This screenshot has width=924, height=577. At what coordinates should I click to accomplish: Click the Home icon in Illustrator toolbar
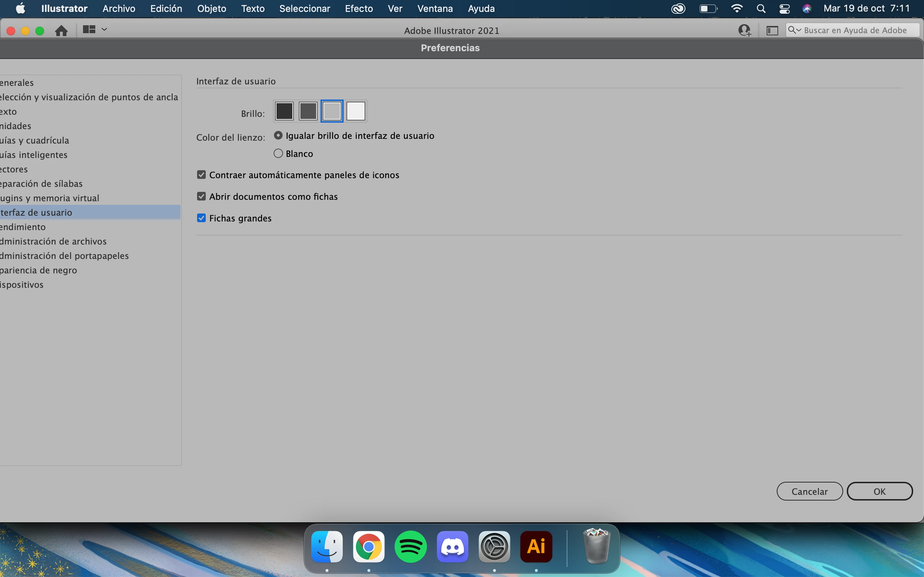pos(61,31)
